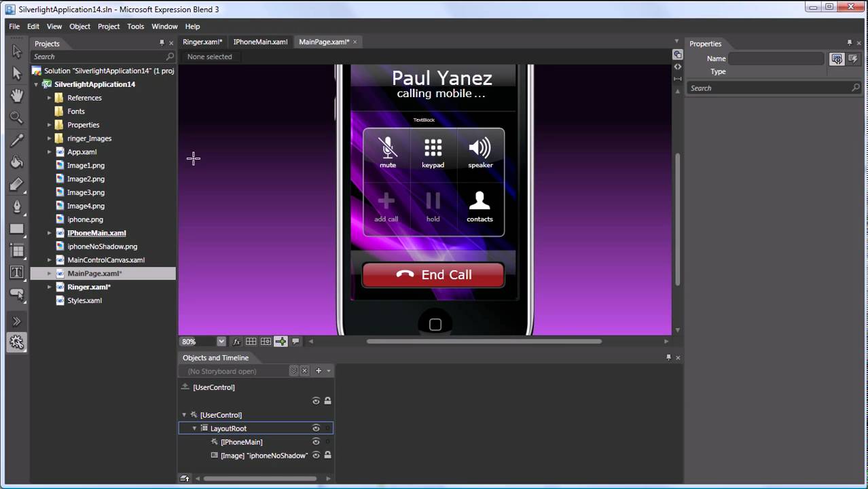This screenshot has height=489, width=868.
Task: Select the Grid layout panel tool
Action: tap(17, 251)
